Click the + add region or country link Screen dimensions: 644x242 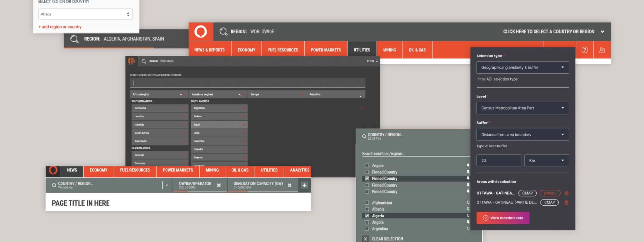(60, 27)
